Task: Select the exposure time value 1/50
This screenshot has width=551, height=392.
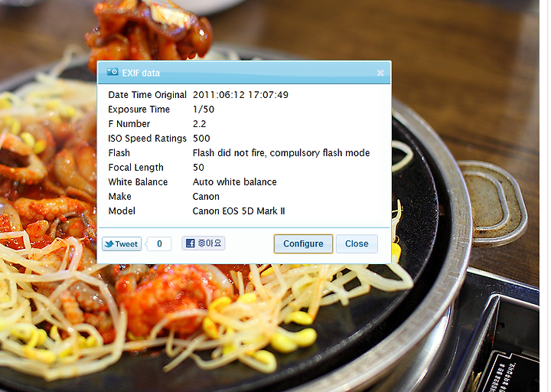Action: coord(204,109)
